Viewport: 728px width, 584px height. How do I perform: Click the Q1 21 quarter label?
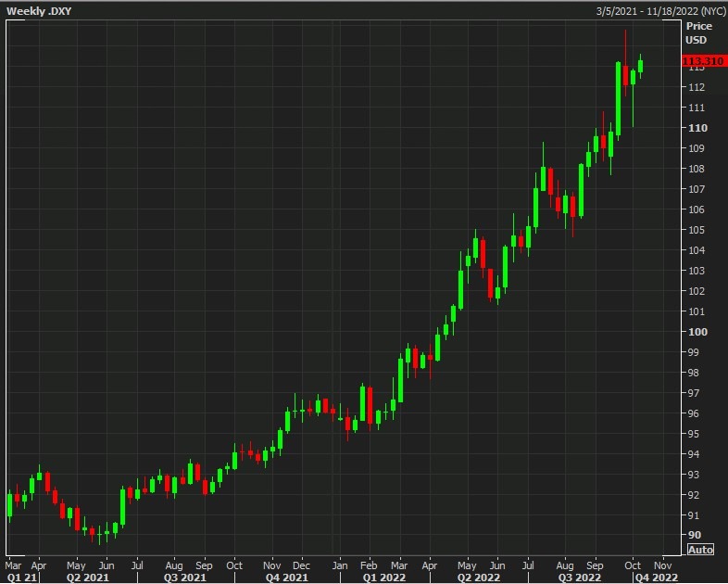click(x=21, y=578)
